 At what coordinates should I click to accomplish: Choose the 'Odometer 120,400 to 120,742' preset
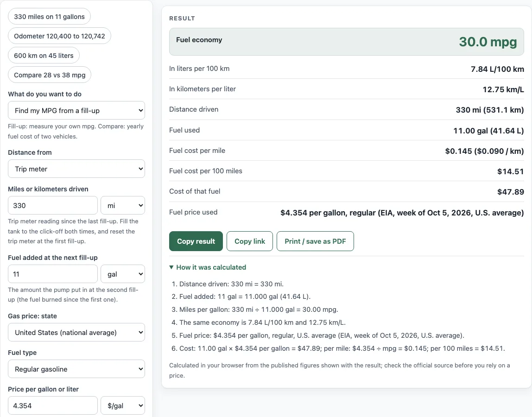tap(59, 36)
